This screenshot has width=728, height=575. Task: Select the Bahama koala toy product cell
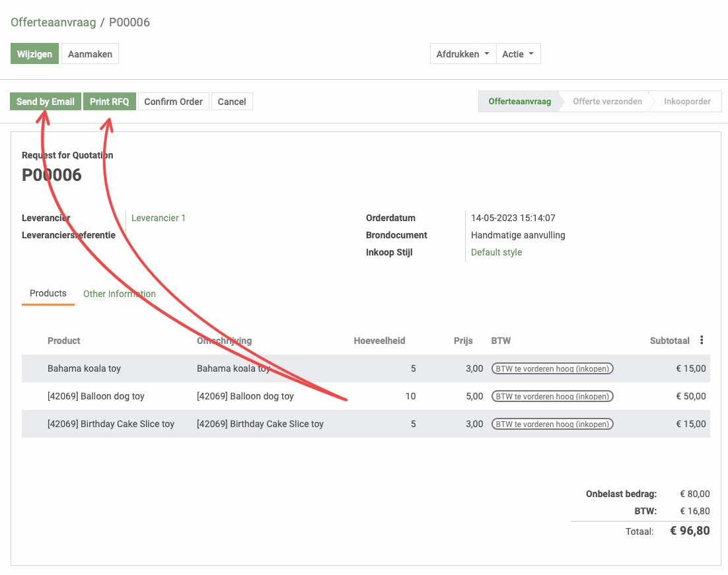click(84, 368)
